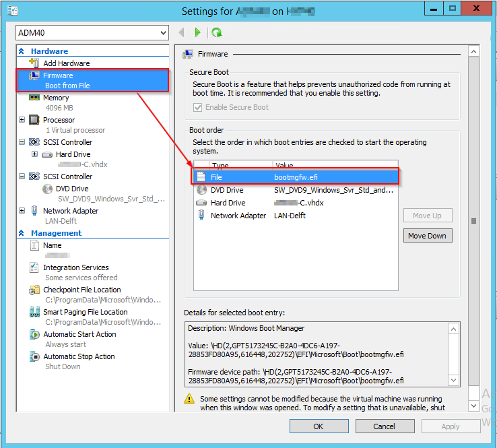Click the Cancel button
Viewport: 497px width, 448px height.
click(x=384, y=426)
